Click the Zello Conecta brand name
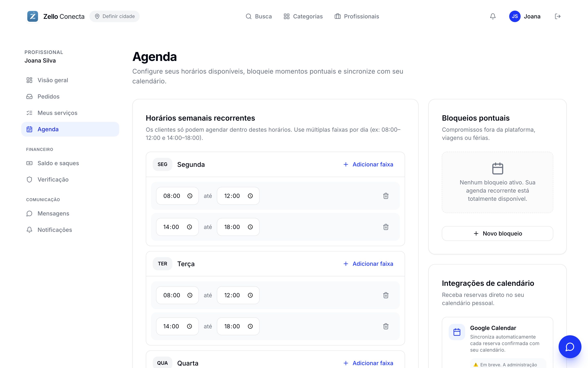The image size is (588, 368). pyautogui.click(x=64, y=16)
